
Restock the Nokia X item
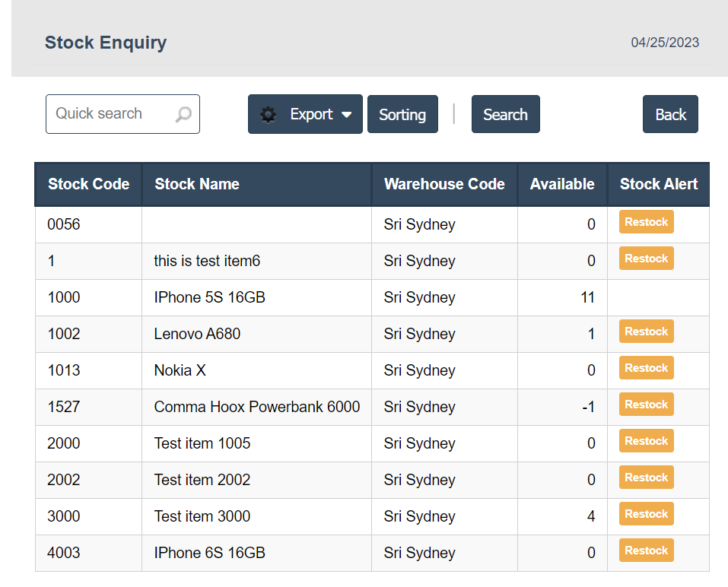click(646, 368)
